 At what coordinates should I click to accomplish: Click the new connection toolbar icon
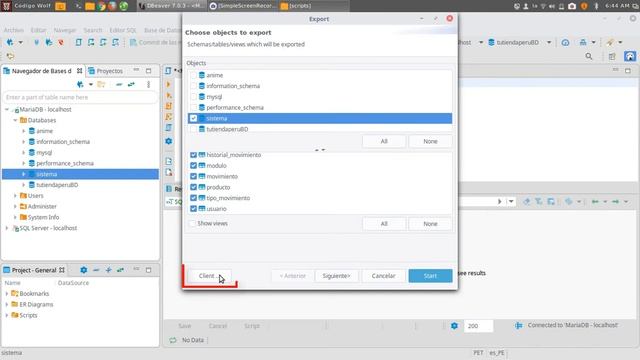10,42
